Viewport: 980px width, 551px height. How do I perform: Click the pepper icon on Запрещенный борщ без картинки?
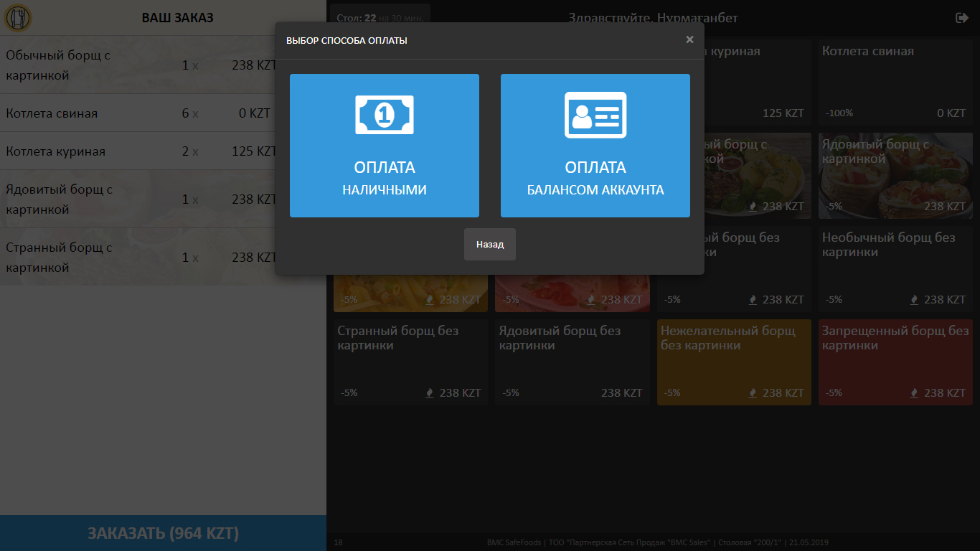pyautogui.click(x=913, y=392)
